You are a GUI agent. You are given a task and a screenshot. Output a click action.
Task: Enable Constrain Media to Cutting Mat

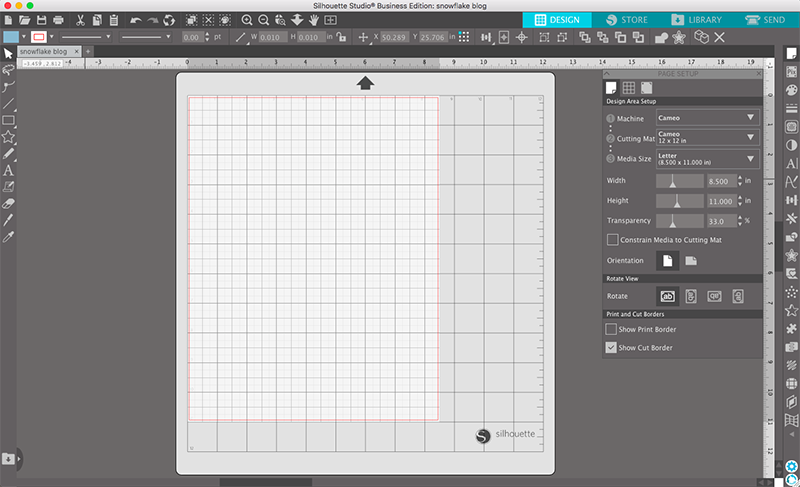pyautogui.click(x=612, y=240)
